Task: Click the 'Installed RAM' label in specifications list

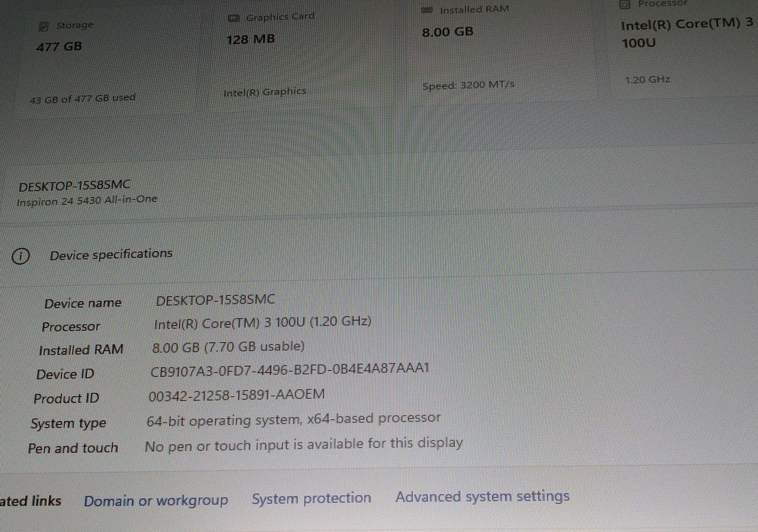Action: [81, 350]
